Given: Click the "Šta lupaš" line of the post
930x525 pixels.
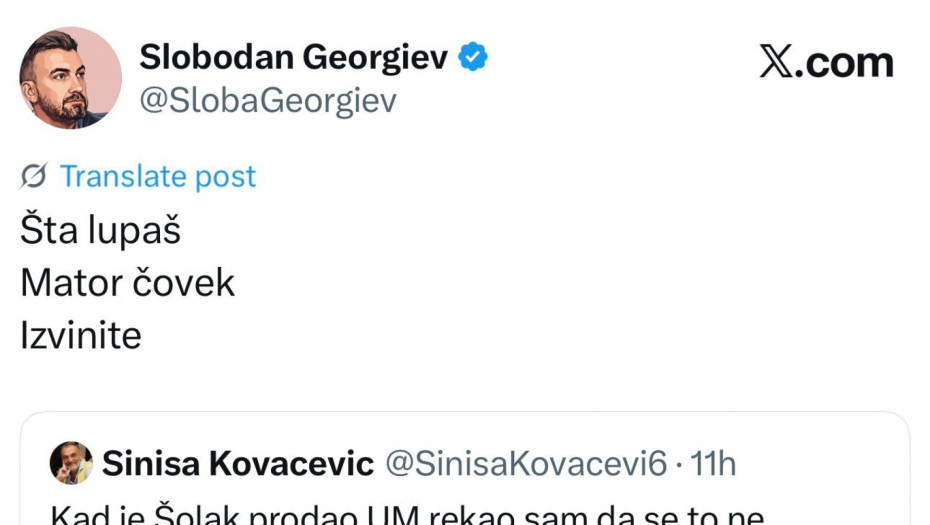Looking at the screenshot, I should pos(100,231).
